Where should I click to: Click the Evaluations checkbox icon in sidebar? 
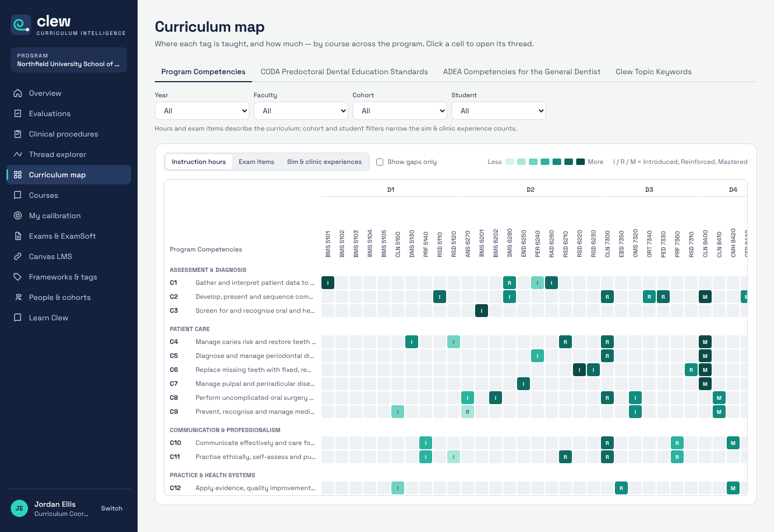point(18,113)
